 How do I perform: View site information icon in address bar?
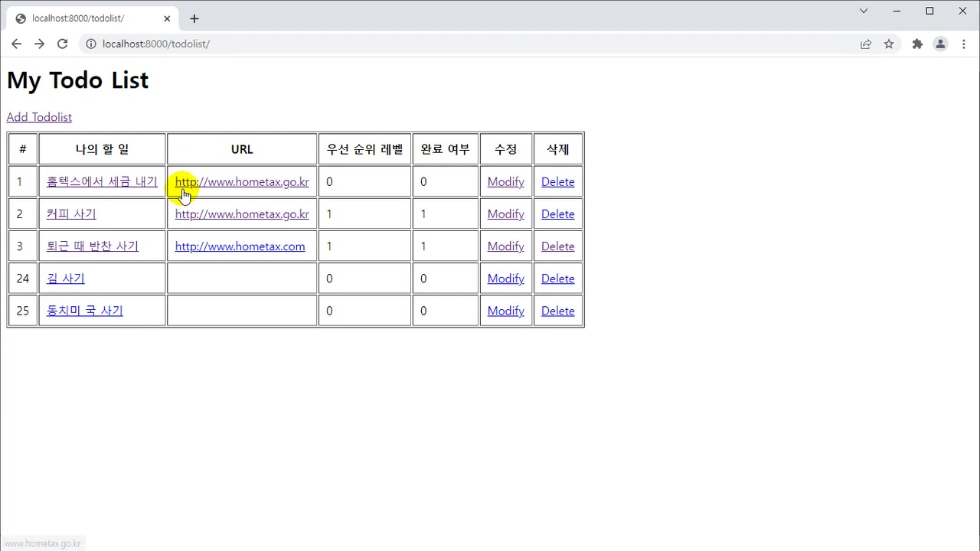tap(91, 44)
